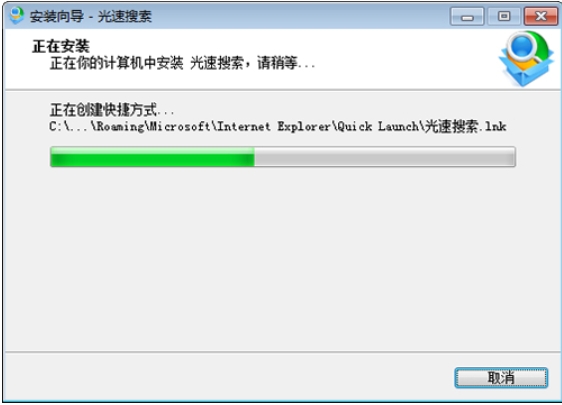
Task: Select the 正在安装 heading
Action: point(61,46)
